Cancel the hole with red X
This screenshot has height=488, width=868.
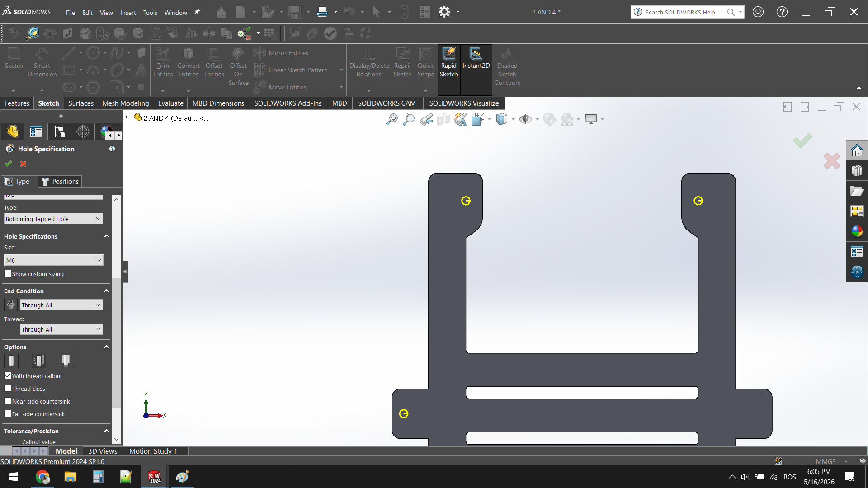coord(24,164)
